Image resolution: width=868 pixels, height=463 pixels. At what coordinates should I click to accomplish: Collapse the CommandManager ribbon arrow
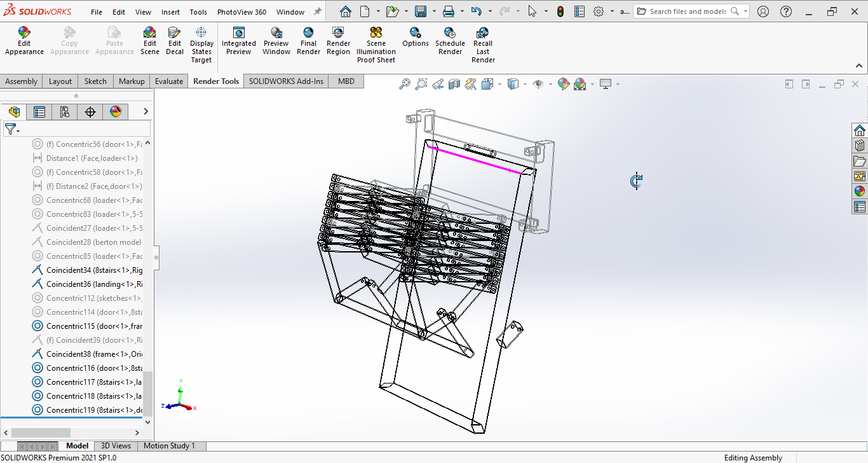[x=858, y=66]
